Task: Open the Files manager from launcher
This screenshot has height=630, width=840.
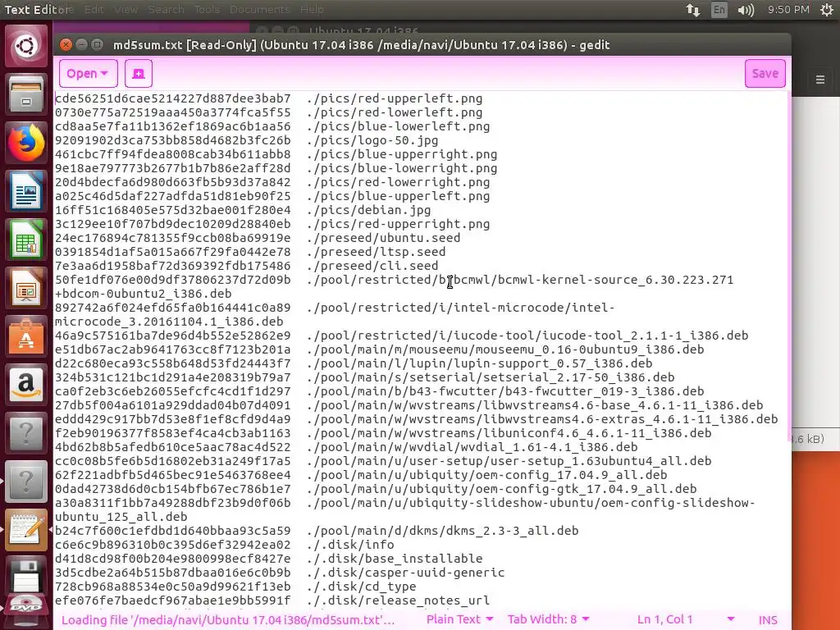Action: [x=25, y=94]
